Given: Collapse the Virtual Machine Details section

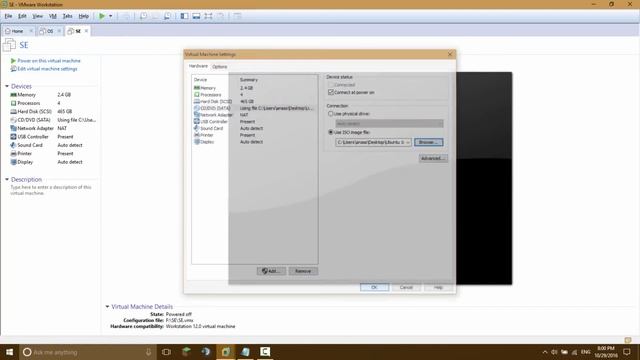Looking at the screenshot, I should 107,307.
